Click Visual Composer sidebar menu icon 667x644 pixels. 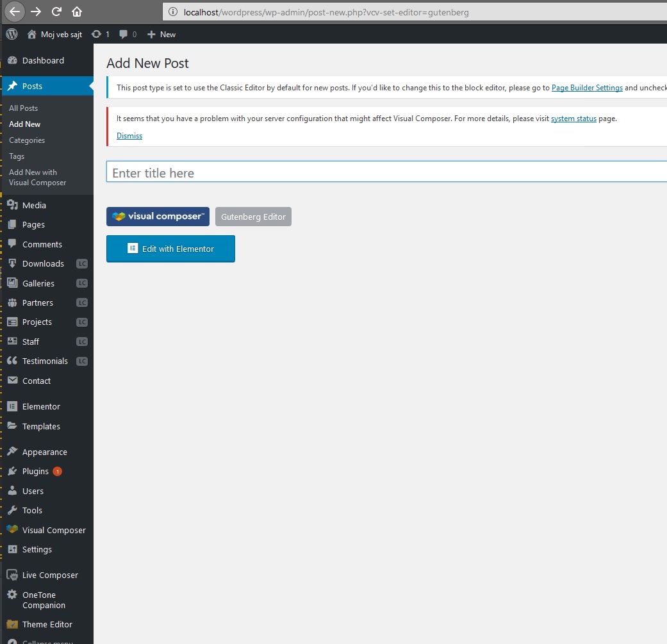click(x=12, y=530)
